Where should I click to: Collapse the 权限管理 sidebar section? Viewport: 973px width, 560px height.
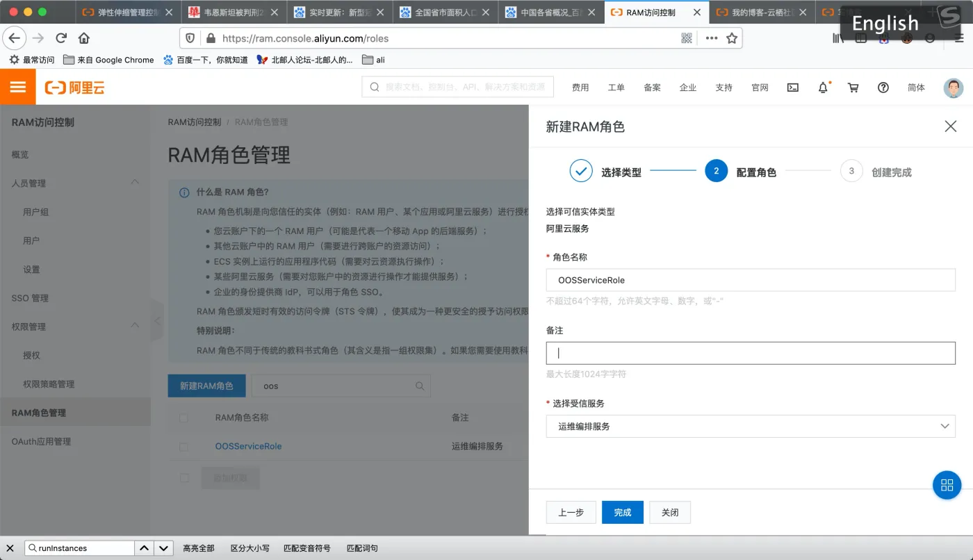135,325
